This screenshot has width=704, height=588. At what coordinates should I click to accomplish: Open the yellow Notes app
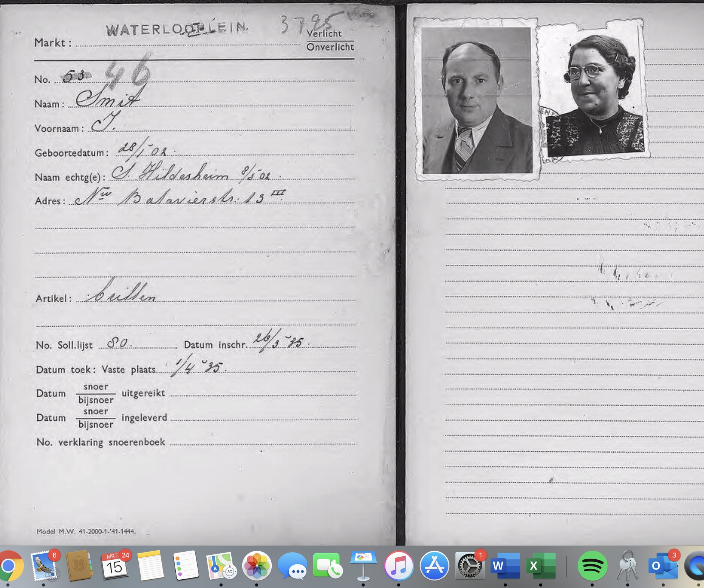(150, 566)
